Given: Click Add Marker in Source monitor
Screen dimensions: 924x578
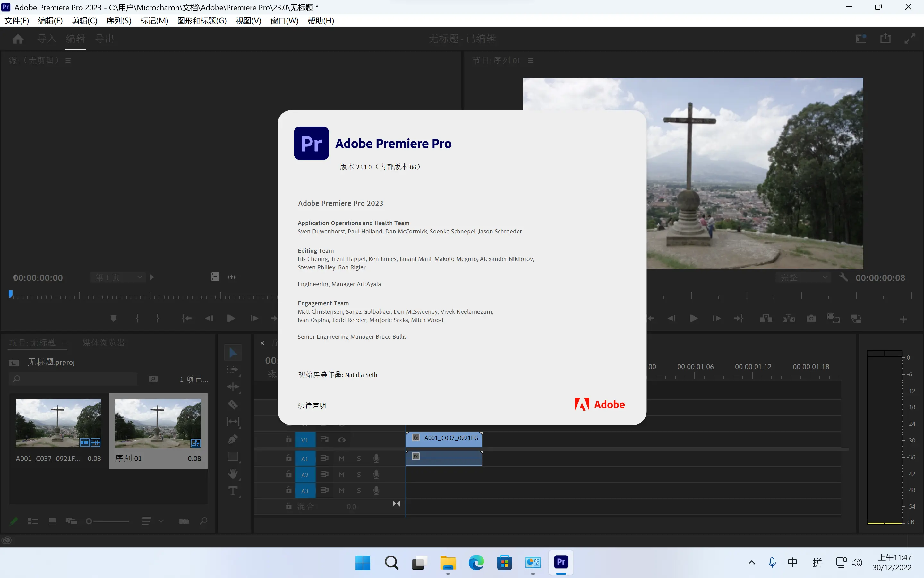Looking at the screenshot, I should click(113, 319).
